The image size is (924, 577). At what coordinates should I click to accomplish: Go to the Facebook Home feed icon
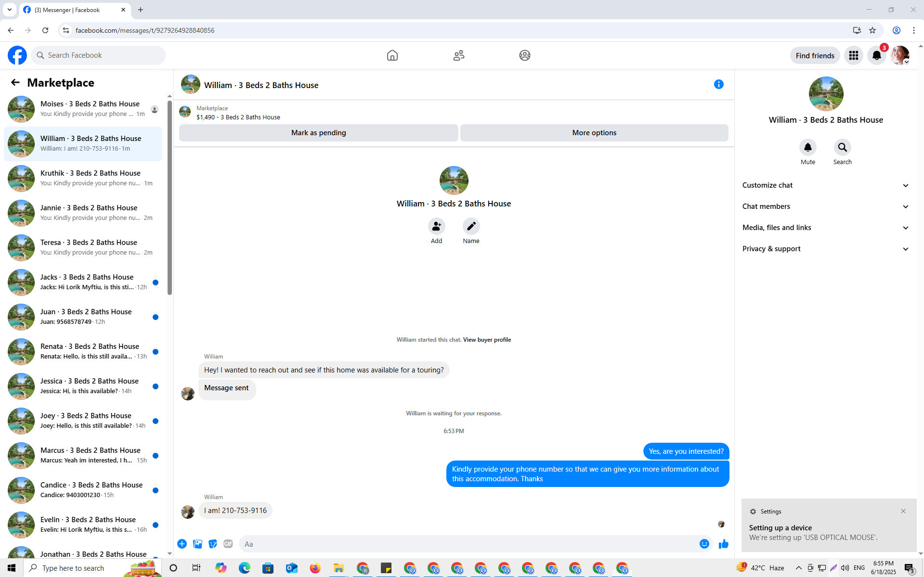[x=392, y=55]
